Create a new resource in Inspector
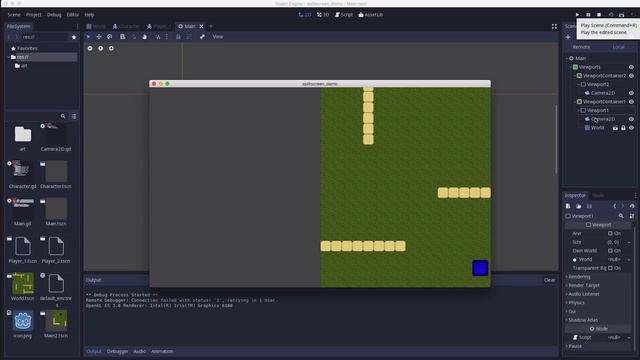 pyautogui.click(x=568, y=206)
